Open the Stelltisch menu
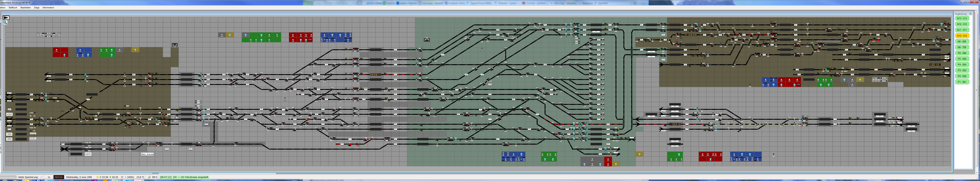This screenshot has height=181, width=980. (13, 8)
